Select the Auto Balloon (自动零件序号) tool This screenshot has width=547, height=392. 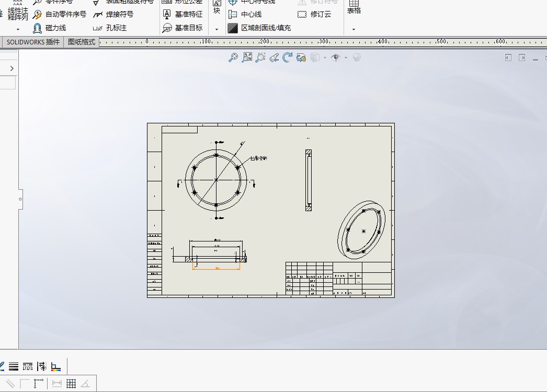click(x=59, y=14)
